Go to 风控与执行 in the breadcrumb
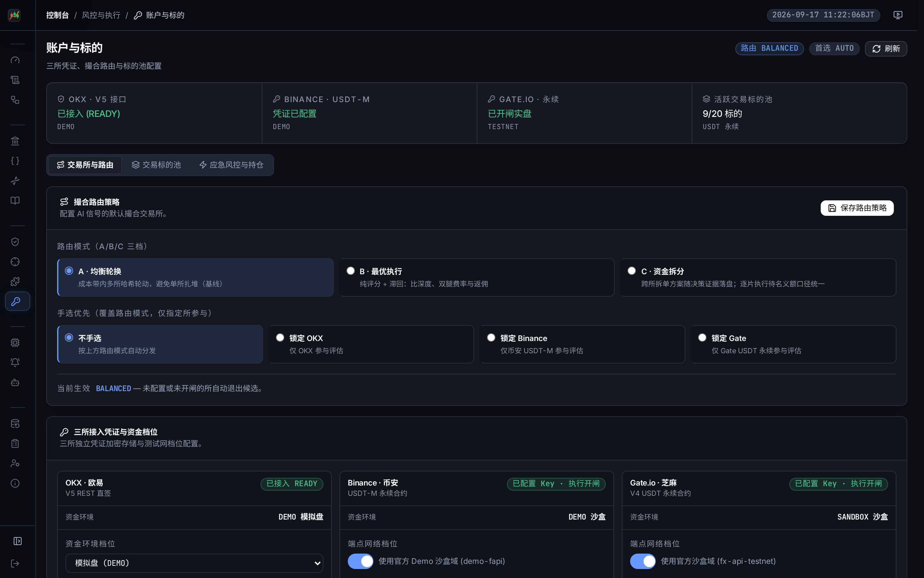924x578 pixels. pos(101,15)
